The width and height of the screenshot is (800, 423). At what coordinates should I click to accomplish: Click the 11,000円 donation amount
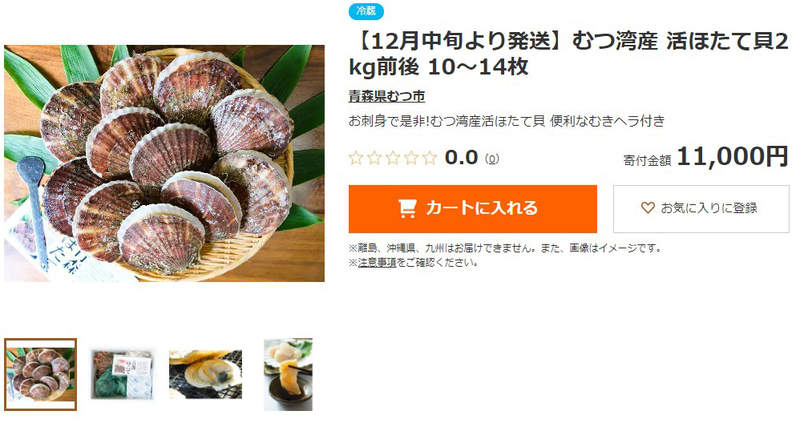(732, 156)
